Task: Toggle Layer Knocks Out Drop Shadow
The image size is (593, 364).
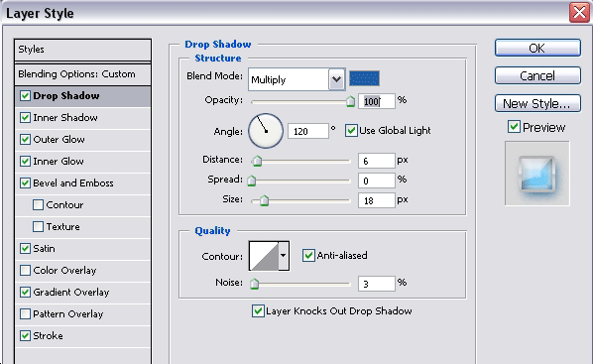Action: (258, 311)
